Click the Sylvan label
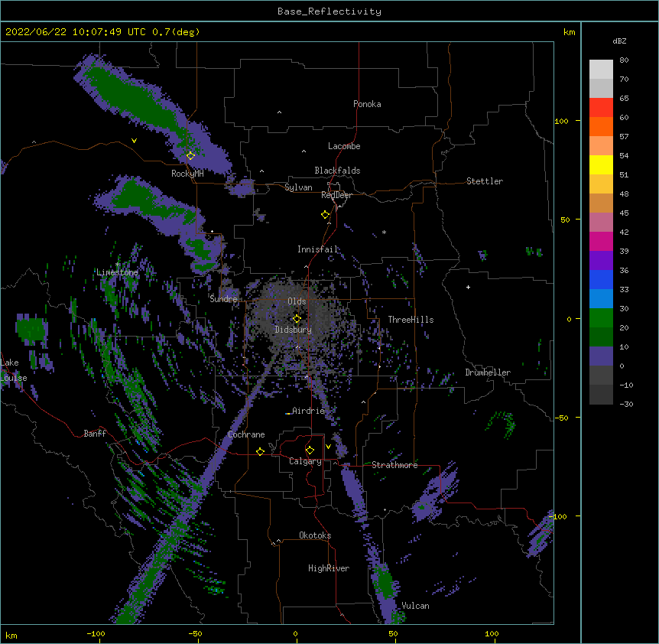The height and width of the screenshot is (644, 659). [x=298, y=187]
